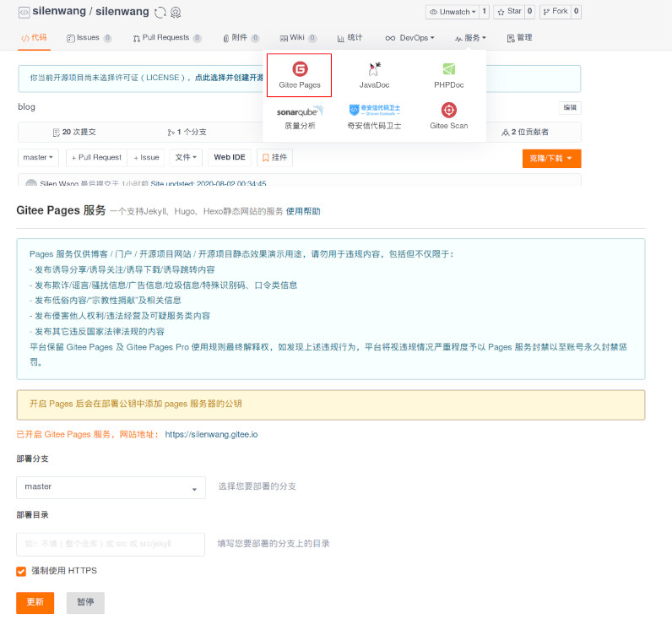Click the watcher count 1
The image size is (672, 619).
[x=485, y=12]
